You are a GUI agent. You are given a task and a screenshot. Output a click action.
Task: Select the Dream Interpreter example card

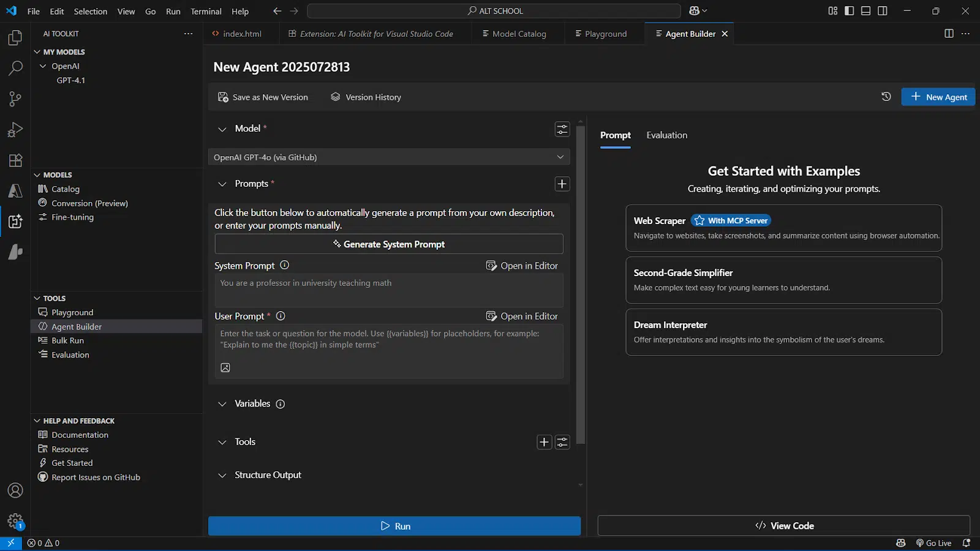(x=783, y=332)
